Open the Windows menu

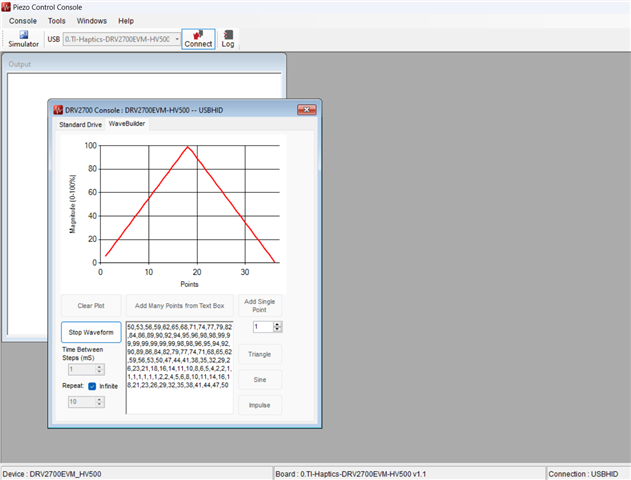(x=92, y=21)
